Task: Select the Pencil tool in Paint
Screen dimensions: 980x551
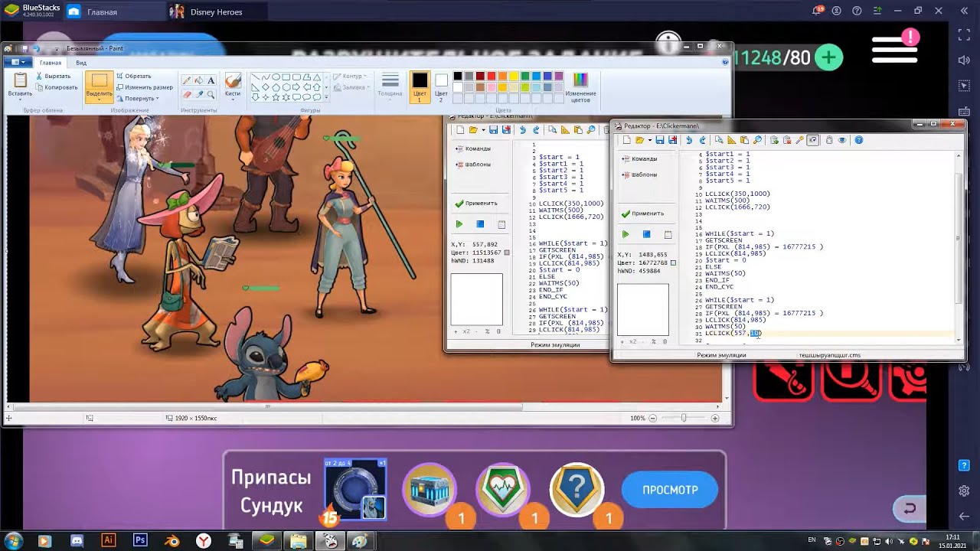Action: click(187, 80)
